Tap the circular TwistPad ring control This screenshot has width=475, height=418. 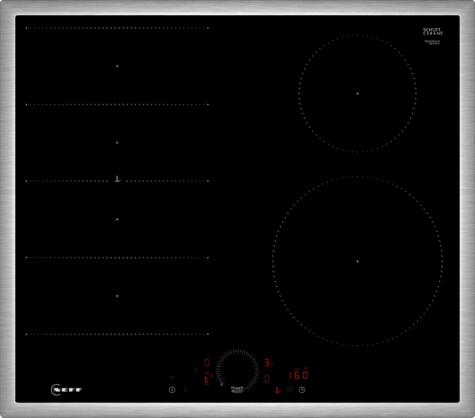(x=237, y=370)
